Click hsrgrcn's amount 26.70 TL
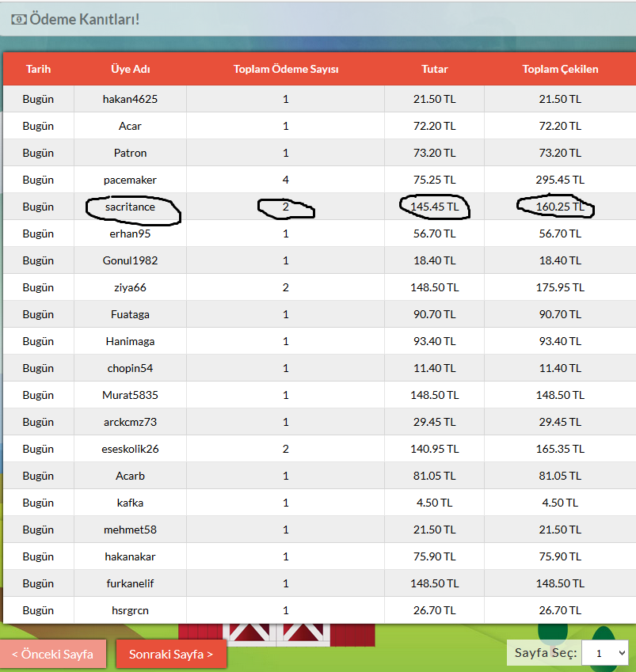 [435, 611]
